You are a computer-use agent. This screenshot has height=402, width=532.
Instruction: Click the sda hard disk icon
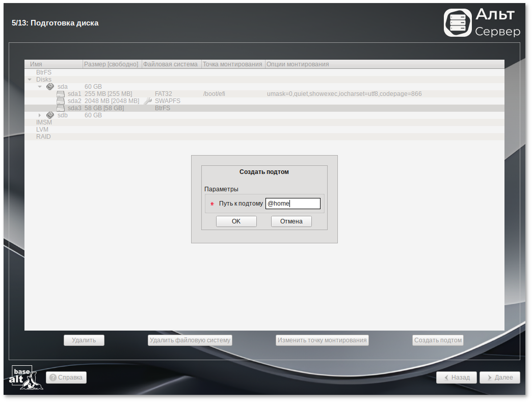(50, 87)
